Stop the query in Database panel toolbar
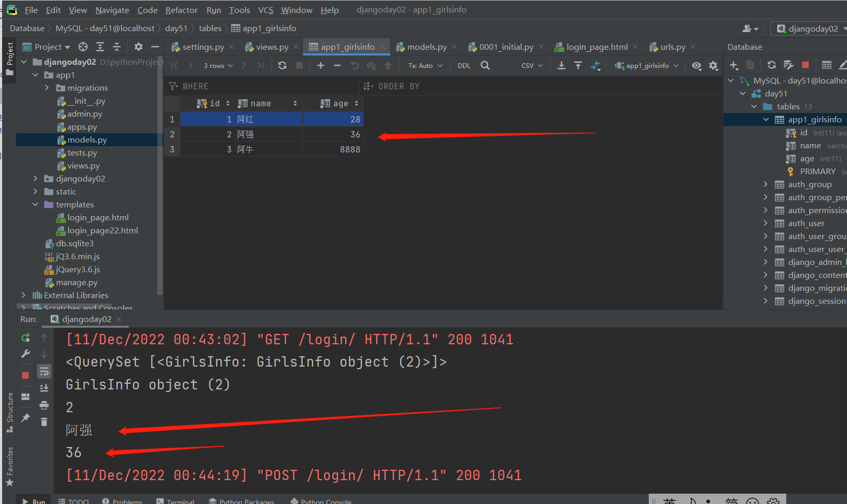847x504 pixels. (x=805, y=65)
